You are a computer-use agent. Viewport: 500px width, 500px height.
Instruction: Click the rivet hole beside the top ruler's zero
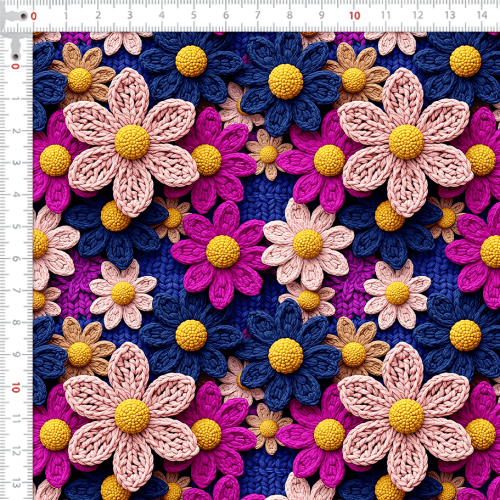(x=23, y=16)
